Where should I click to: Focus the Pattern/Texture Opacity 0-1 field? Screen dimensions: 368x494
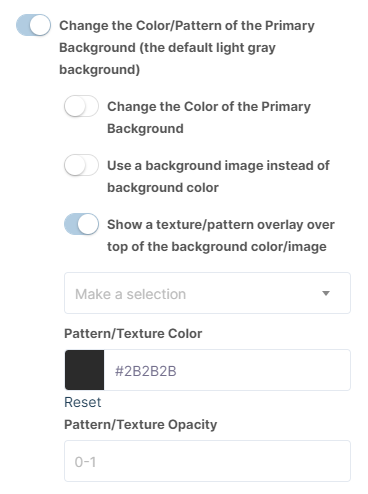click(x=207, y=461)
